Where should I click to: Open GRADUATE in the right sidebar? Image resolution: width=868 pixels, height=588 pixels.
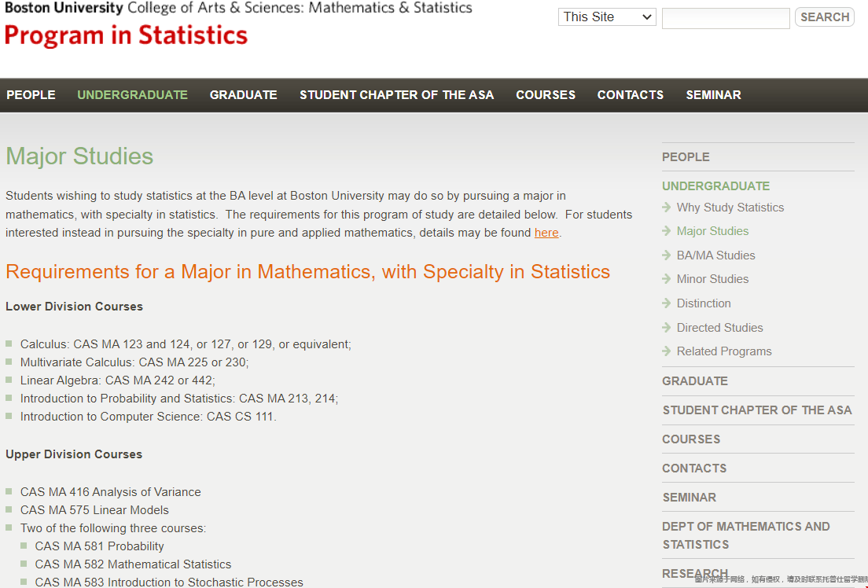(x=695, y=381)
